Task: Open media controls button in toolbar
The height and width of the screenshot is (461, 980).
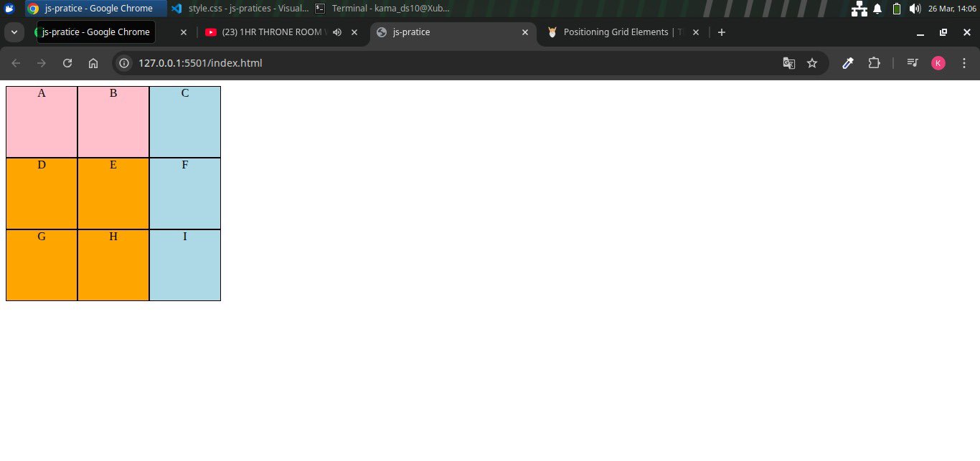Action: tap(913, 63)
